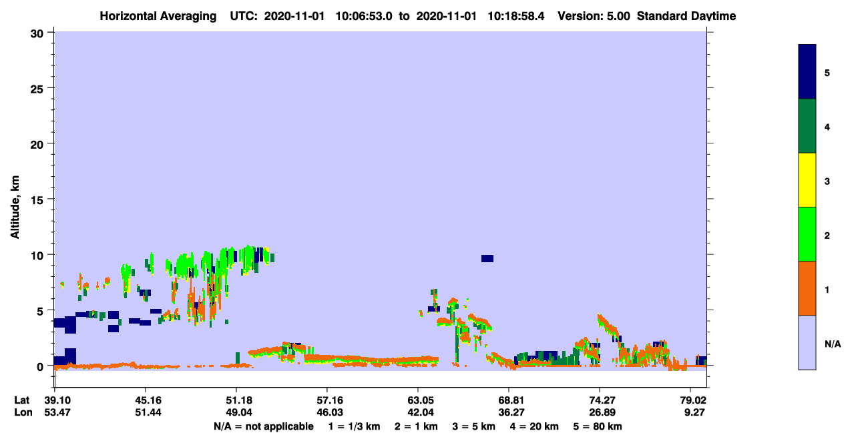
Task: Click the legend text '5 = 80 km'
Action: point(598,426)
